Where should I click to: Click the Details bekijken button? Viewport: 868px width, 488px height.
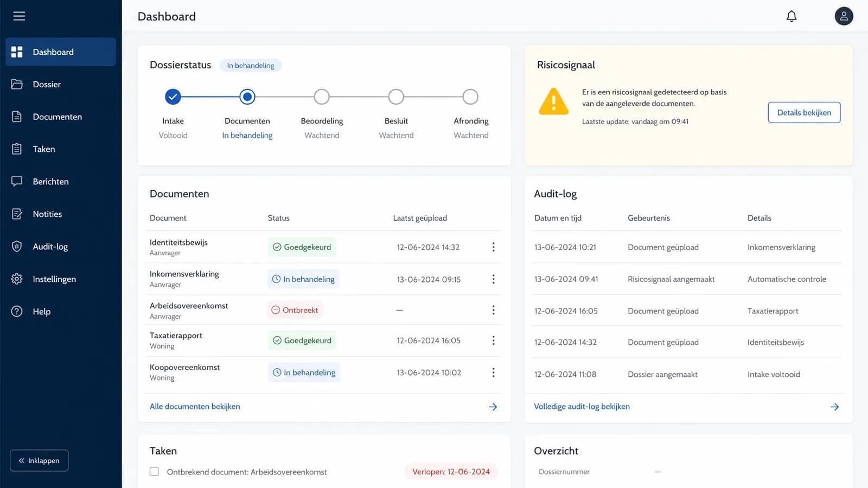point(804,113)
